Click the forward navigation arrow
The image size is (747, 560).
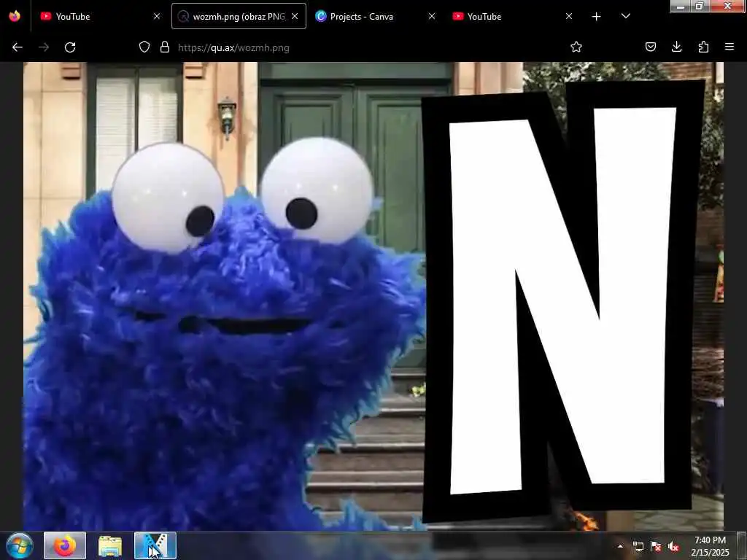point(44,47)
